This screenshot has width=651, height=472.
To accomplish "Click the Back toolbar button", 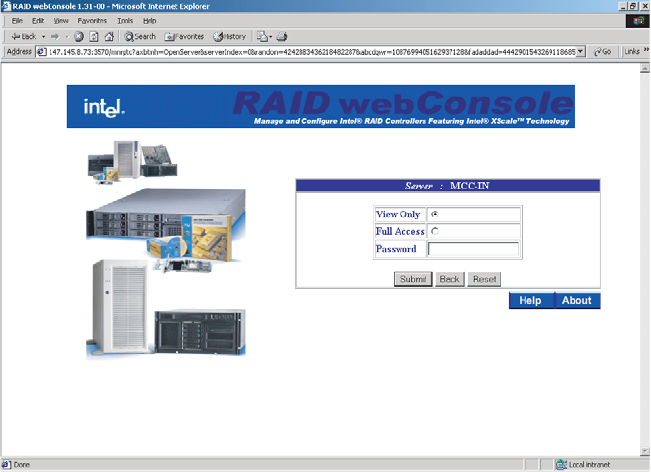I will (x=24, y=37).
